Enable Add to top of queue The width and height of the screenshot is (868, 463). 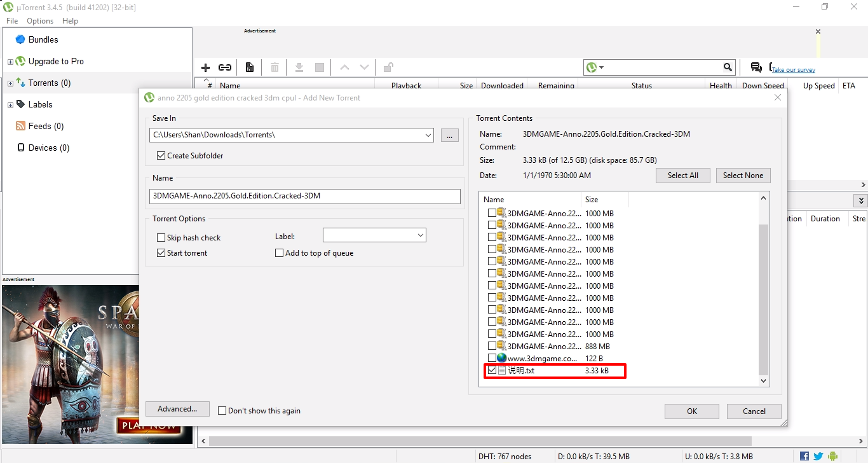tap(279, 253)
